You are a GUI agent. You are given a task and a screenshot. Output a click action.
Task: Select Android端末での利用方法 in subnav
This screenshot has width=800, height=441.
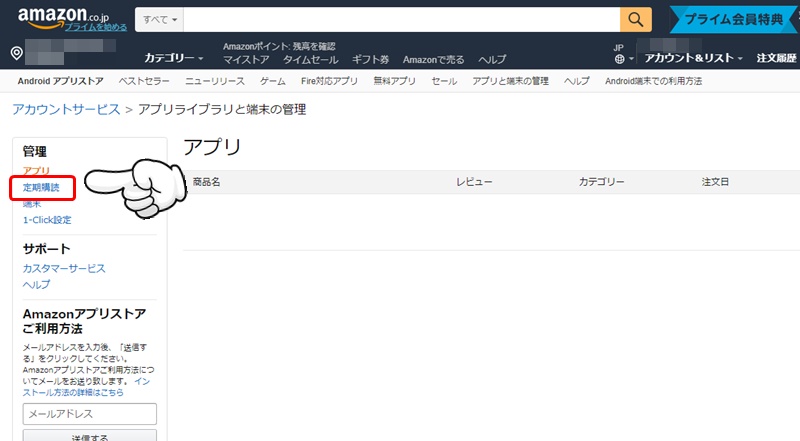click(654, 81)
